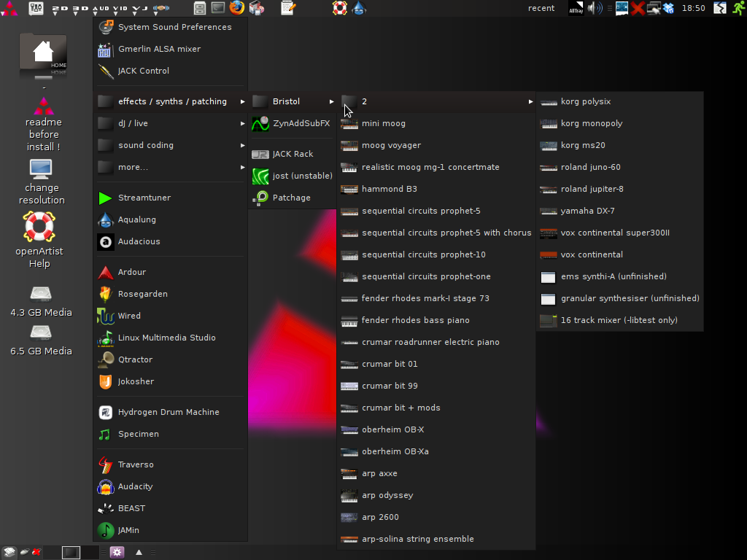Click the logout running-man icon

[x=739, y=8]
